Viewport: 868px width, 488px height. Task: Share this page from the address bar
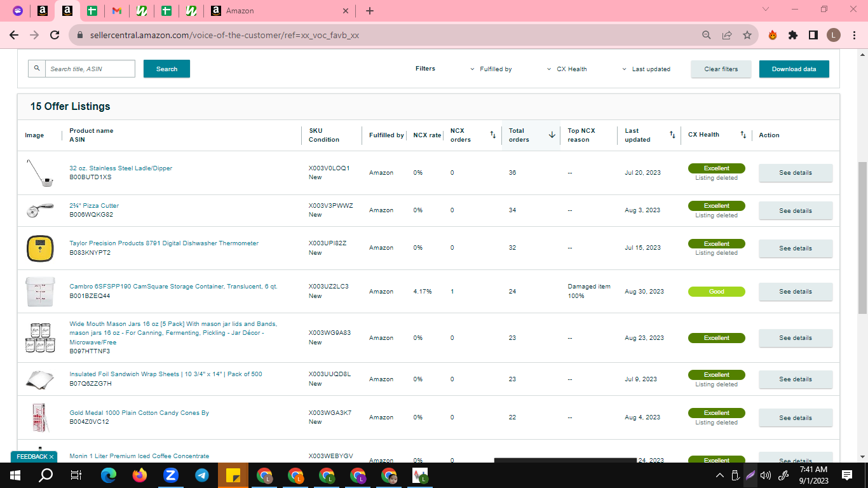[727, 35]
